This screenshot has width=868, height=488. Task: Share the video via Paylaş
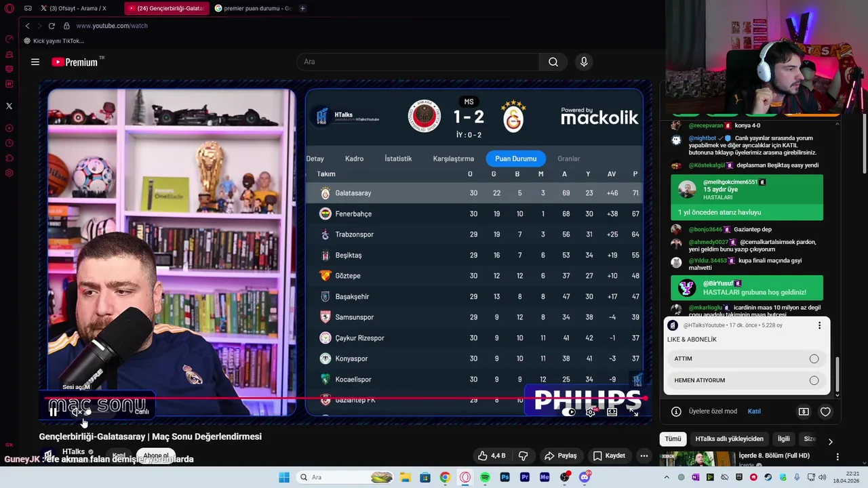point(561,455)
